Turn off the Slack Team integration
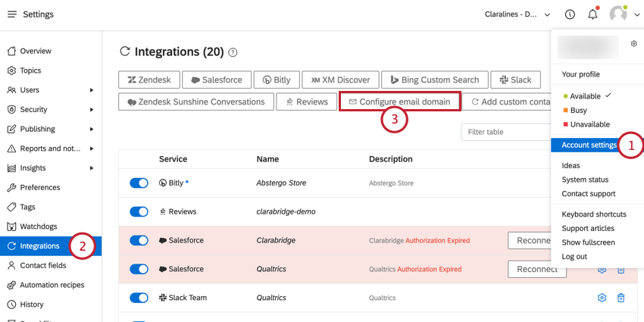Image resolution: width=644 pixels, height=322 pixels. (139, 298)
